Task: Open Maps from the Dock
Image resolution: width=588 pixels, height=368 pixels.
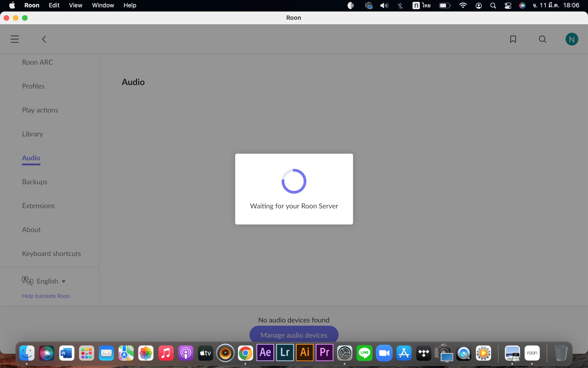Action: click(126, 353)
